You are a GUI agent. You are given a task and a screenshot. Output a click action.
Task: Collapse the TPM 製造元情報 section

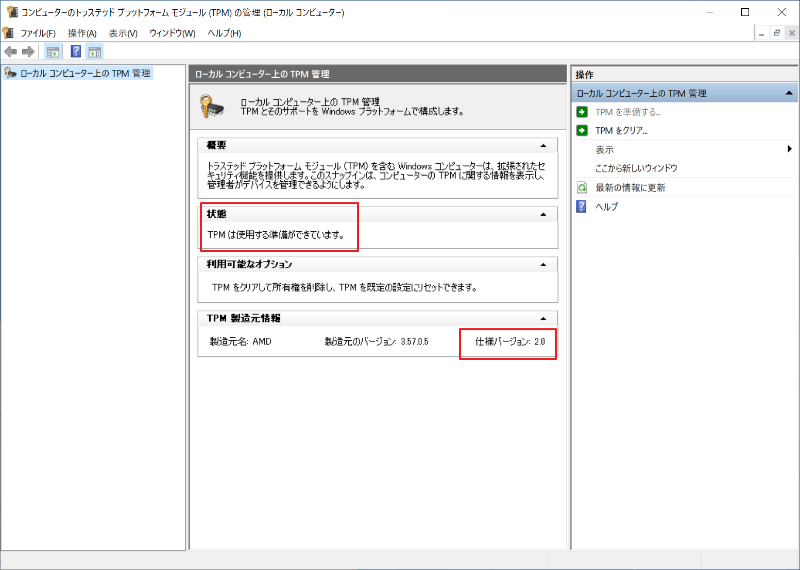pyautogui.click(x=543, y=318)
